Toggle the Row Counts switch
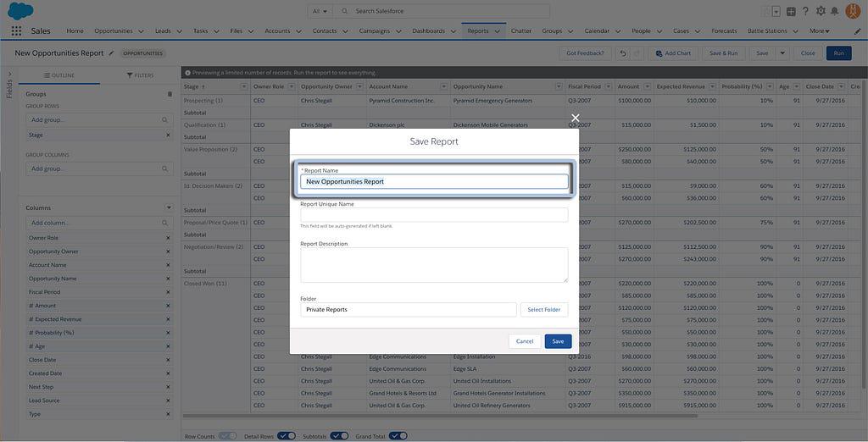This screenshot has width=868, height=442. click(x=227, y=436)
